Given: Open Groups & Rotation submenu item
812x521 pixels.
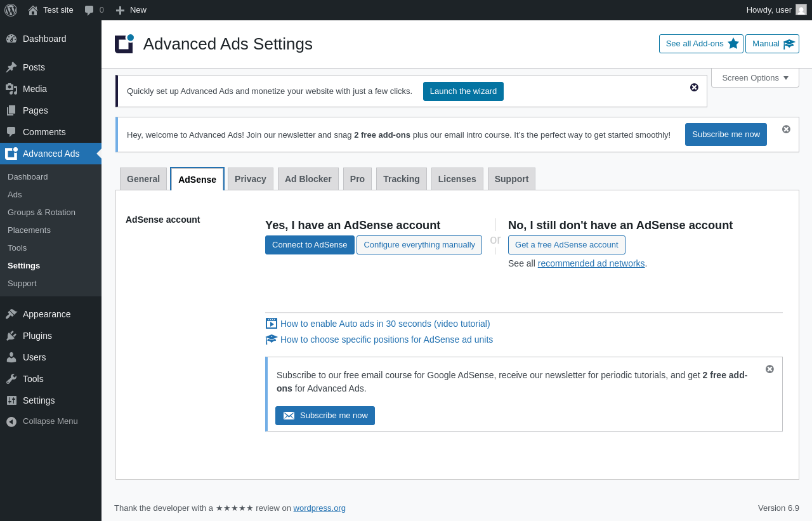Looking at the screenshot, I should click(x=41, y=213).
